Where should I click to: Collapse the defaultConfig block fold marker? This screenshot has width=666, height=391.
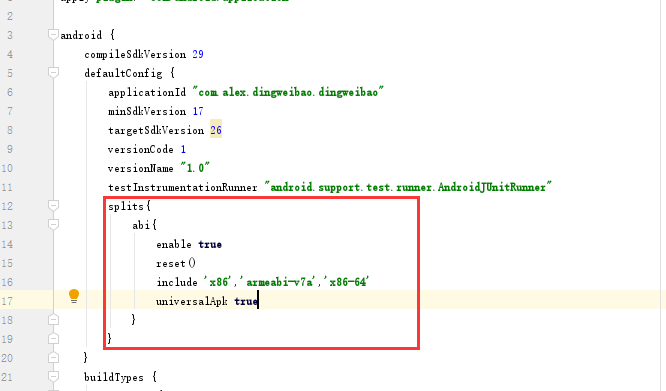click(53, 73)
